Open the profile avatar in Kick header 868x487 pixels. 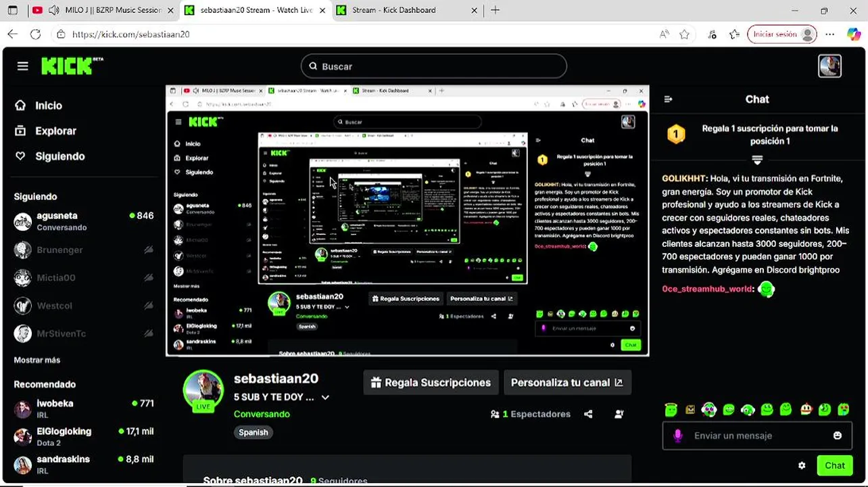pos(829,66)
